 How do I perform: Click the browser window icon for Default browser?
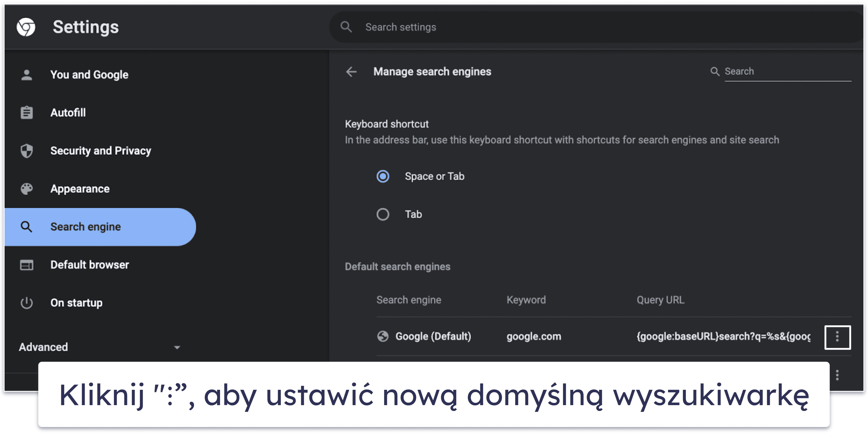click(x=27, y=265)
